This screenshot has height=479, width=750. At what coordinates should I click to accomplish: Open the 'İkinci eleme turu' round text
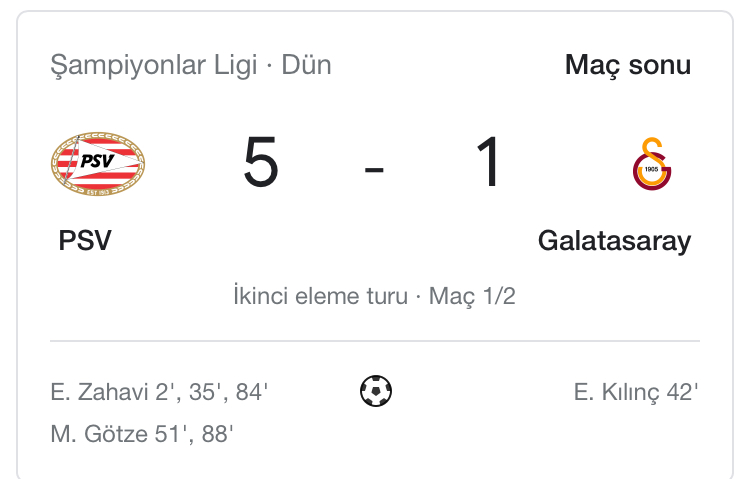point(319,297)
